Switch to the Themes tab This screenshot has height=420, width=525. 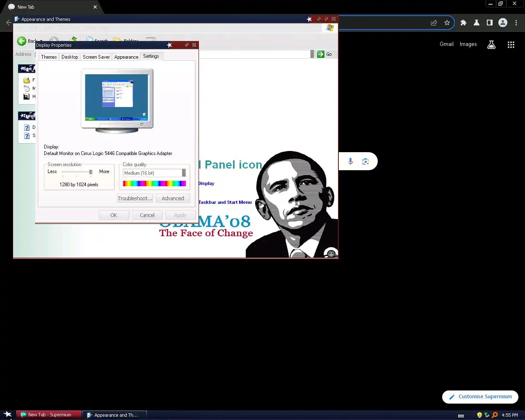[49, 57]
